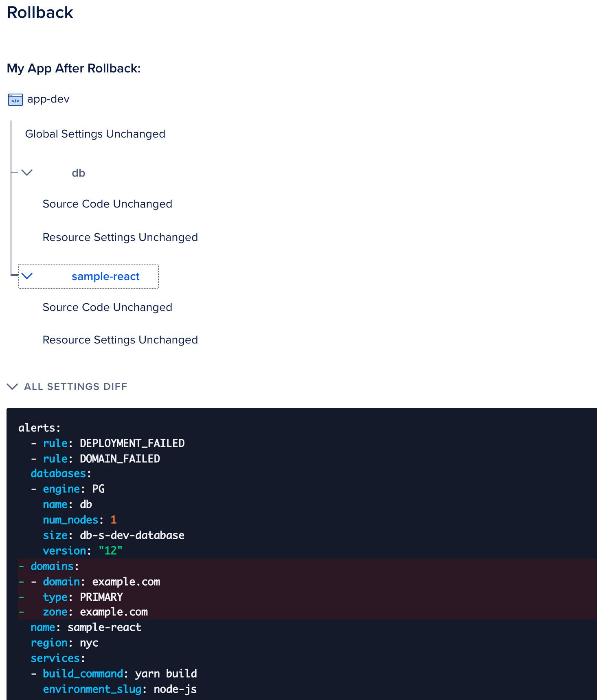Click the databases: key in diff

tap(61, 473)
